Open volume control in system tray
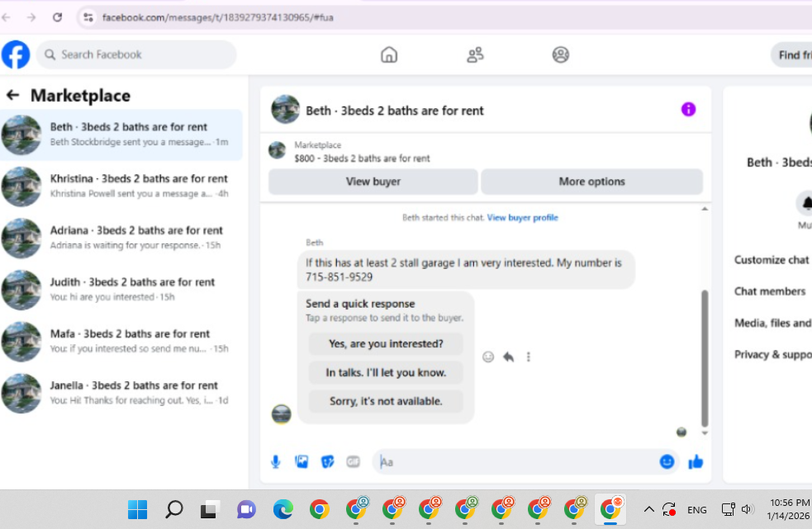812x529 pixels. pos(746,510)
